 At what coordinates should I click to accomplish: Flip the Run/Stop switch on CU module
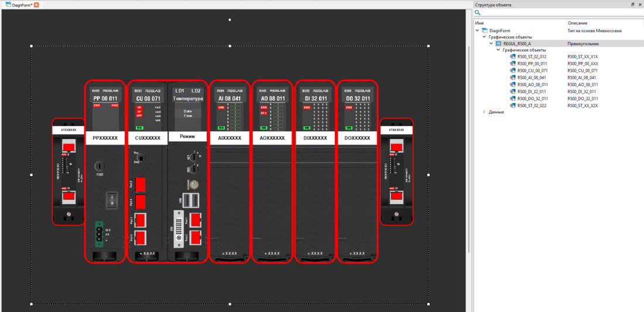pyautogui.click(x=139, y=157)
